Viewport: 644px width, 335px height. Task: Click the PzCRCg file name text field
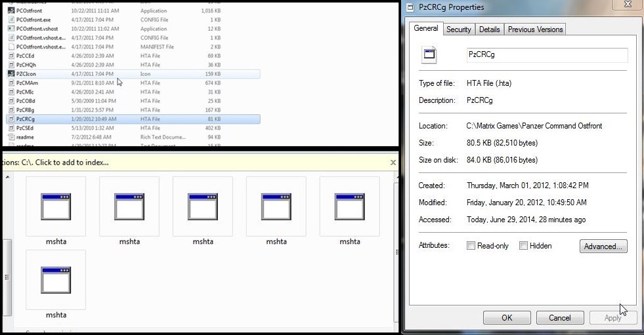[x=547, y=55]
